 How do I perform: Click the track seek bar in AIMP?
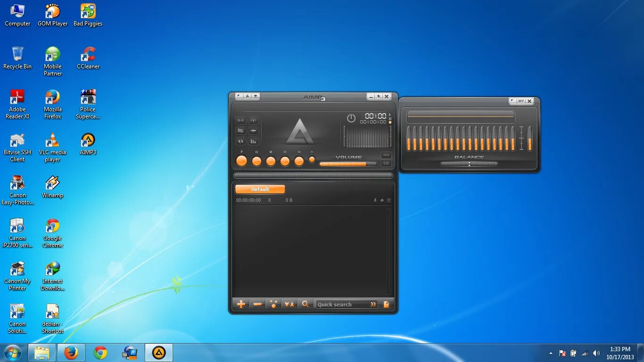(313, 176)
